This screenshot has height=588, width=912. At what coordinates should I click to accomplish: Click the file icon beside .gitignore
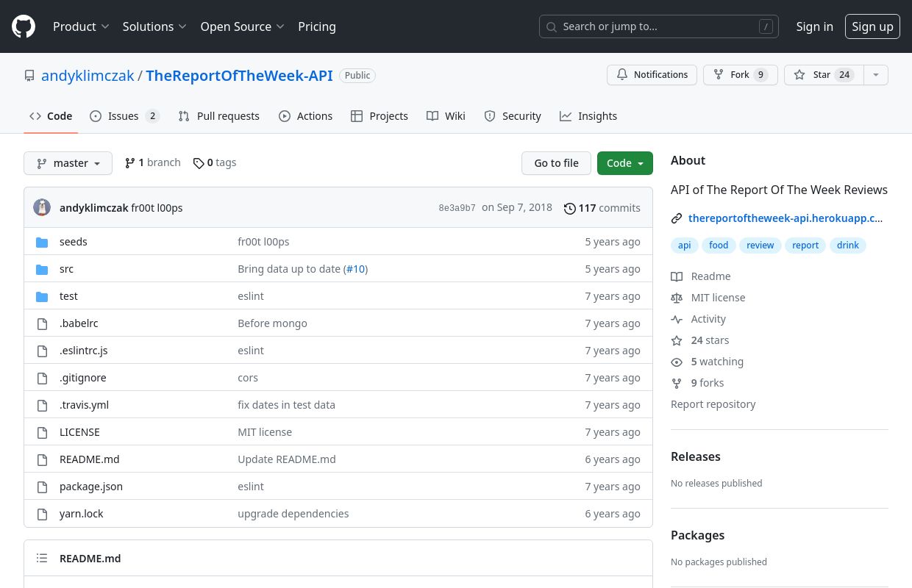(42, 378)
